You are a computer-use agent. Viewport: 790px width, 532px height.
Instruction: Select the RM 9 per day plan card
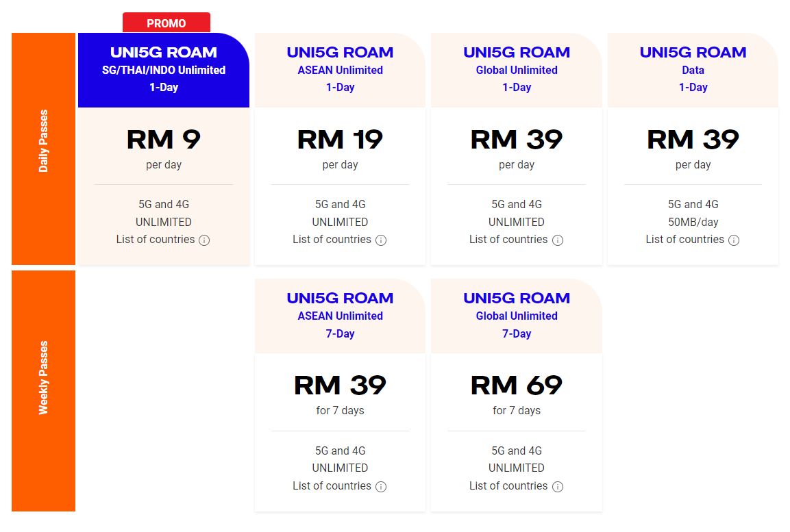(x=164, y=140)
